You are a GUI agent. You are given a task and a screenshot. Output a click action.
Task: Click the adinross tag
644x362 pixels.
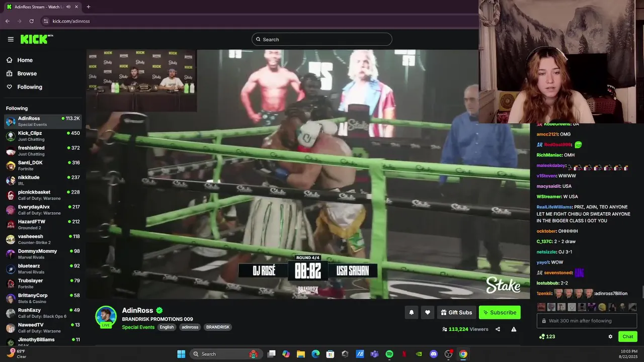190,327
